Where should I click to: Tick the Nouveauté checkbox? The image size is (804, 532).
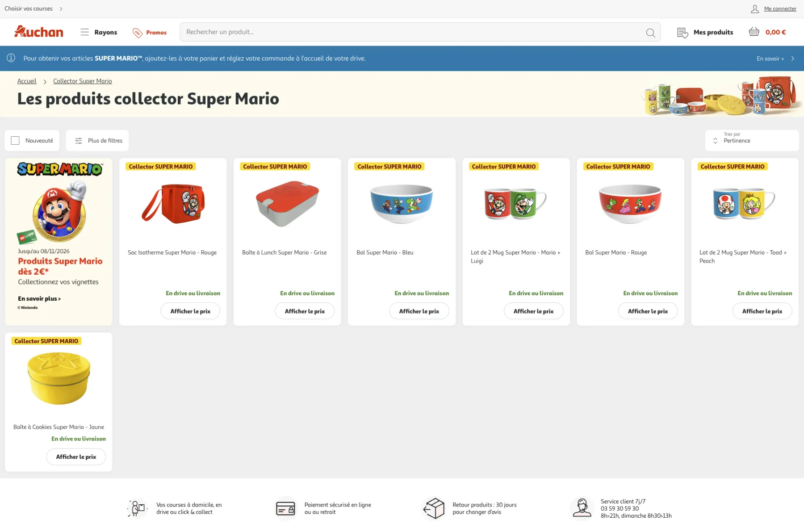point(15,140)
